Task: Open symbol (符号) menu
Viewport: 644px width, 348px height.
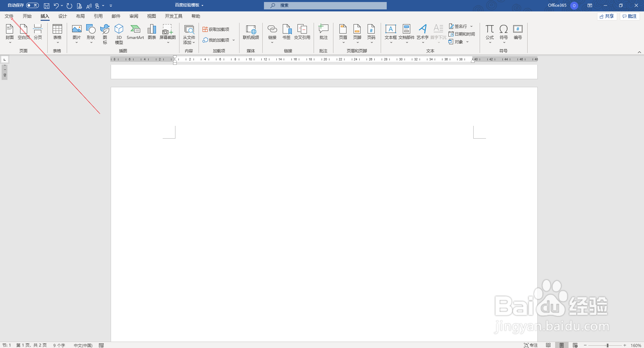Action: pos(504,34)
